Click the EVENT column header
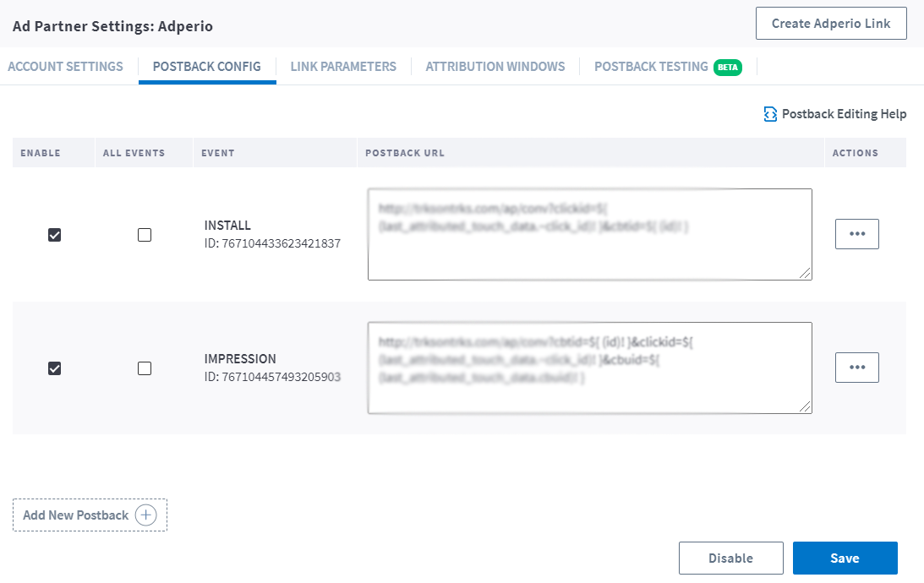This screenshot has height=583, width=924. (217, 153)
